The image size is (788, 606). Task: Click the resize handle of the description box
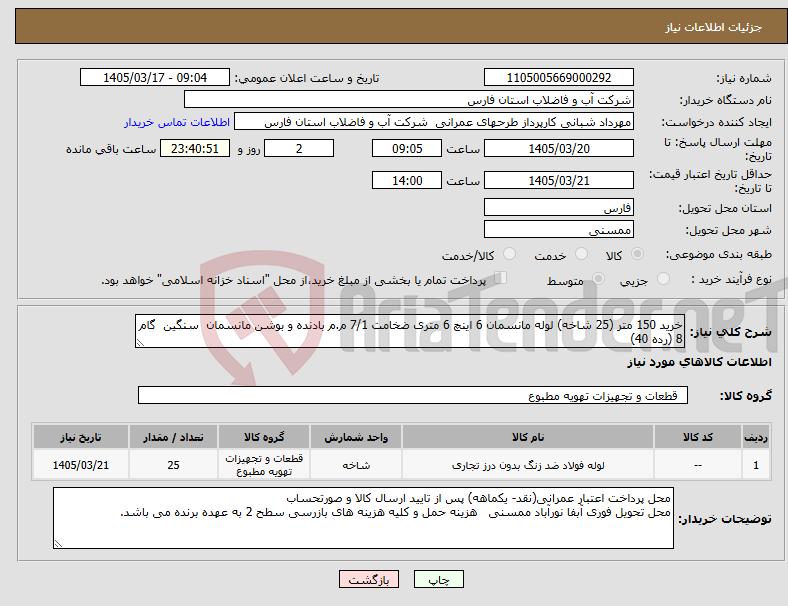[140, 343]
